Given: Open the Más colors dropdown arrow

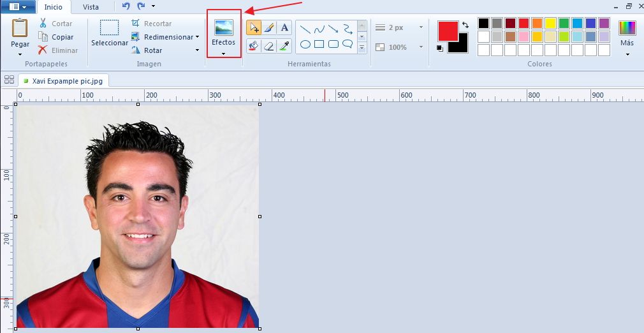Looking at the screenshot, I should [x=627, y=54].
